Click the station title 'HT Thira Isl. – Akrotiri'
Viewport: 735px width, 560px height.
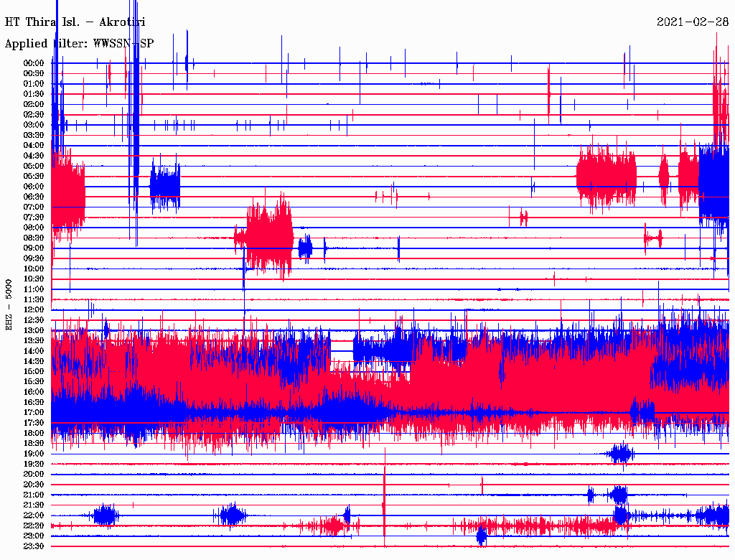pyautogui.click(x=75, y=22)
